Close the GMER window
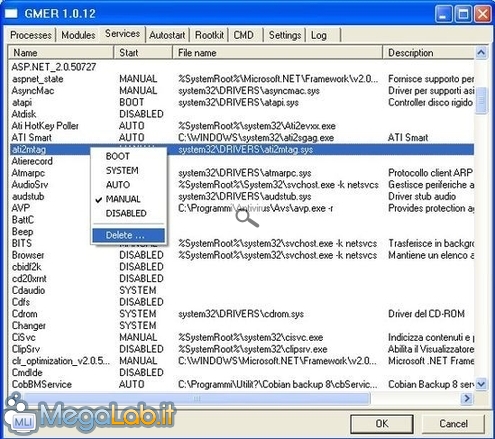This screenshot has width=495, height=439. (x=482, y=14)
